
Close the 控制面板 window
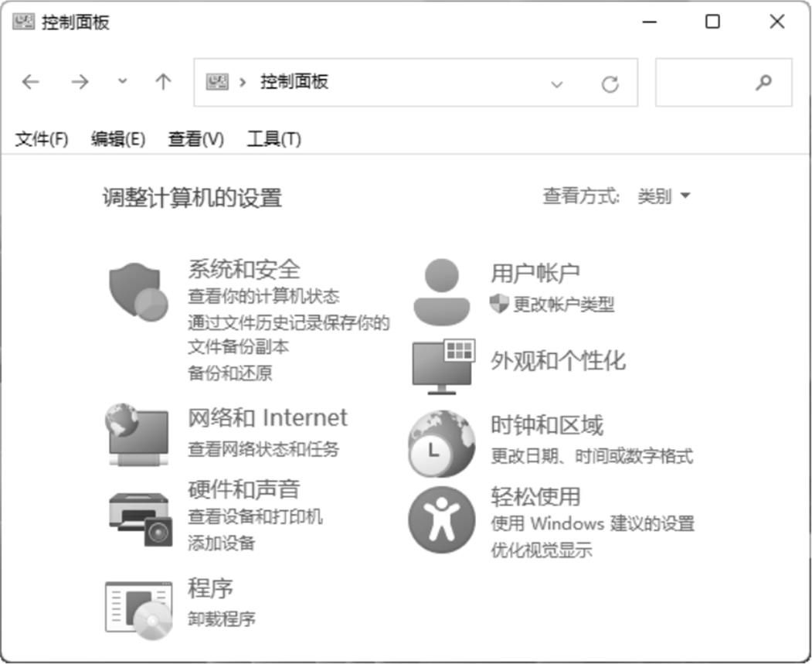pyautogui.click(x=776, y=22)
